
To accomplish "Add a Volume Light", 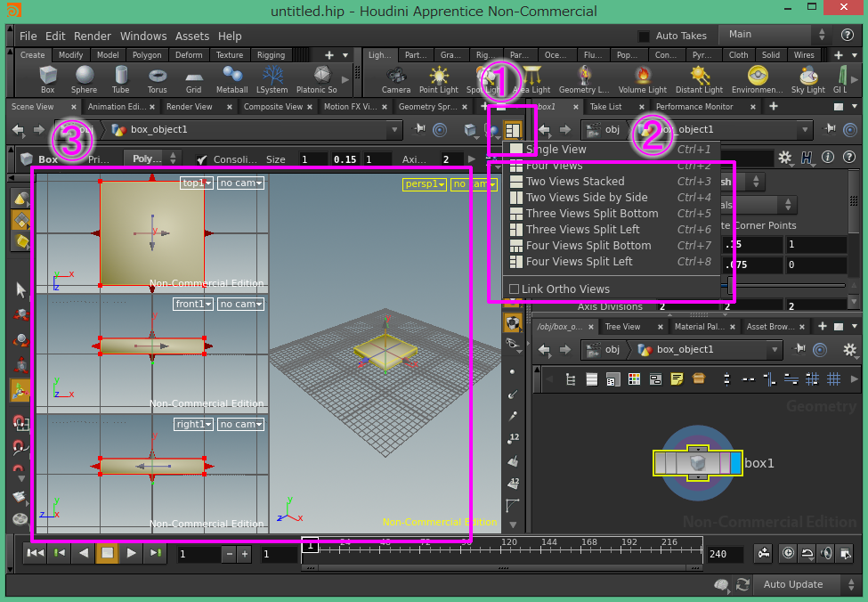I will coord(642,79).
